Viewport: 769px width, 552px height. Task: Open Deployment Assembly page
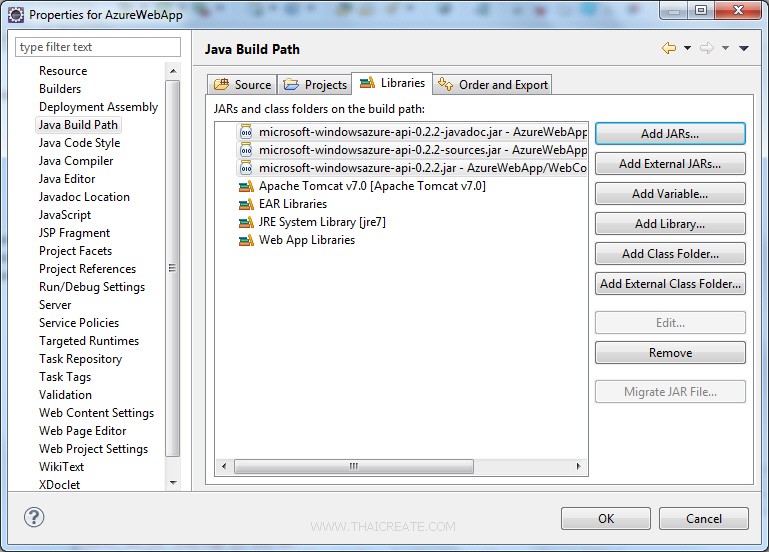point(98,107)
